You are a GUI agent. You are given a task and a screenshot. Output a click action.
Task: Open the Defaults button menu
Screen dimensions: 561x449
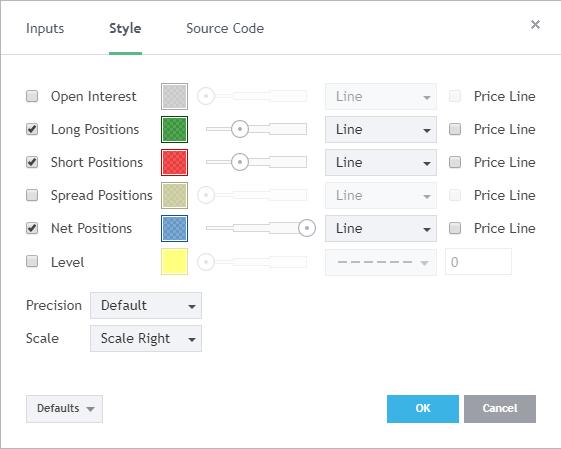64,409
